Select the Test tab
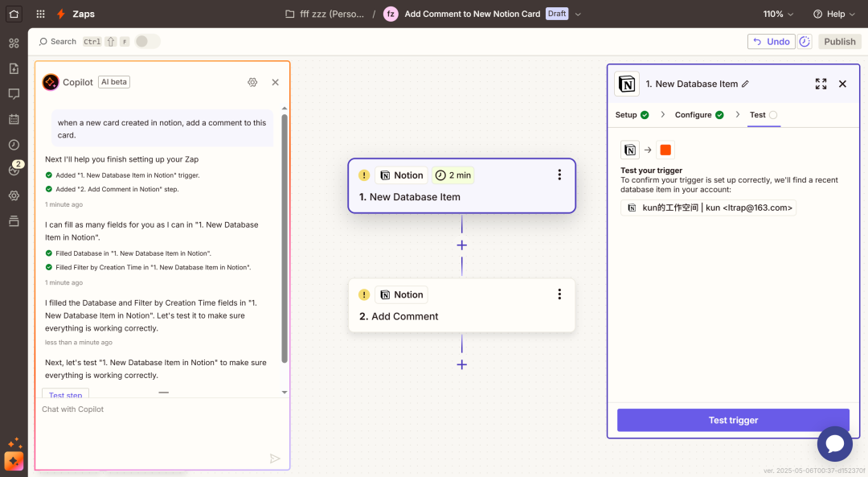 764,115
